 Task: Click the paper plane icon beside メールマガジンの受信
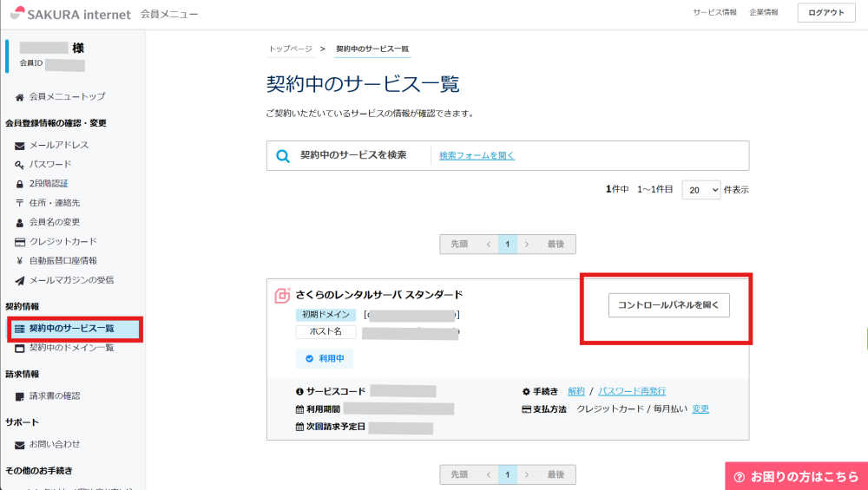[x=19, y=281]
